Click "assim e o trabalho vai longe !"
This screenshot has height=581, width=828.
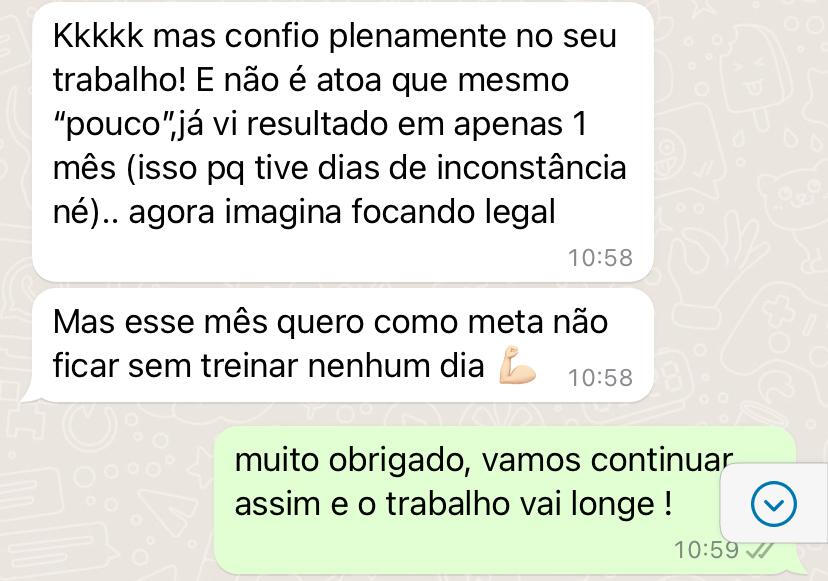click(x=454, y=503)
